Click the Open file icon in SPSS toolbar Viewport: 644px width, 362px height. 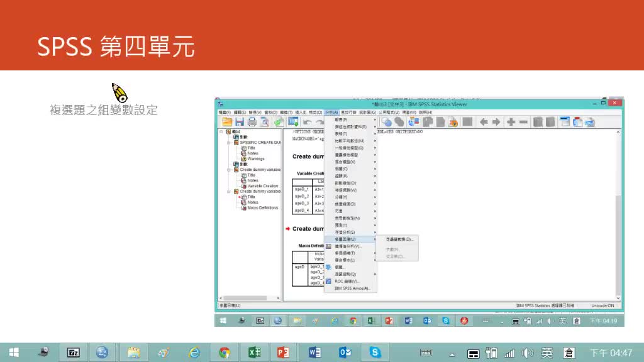pos(226,122)
